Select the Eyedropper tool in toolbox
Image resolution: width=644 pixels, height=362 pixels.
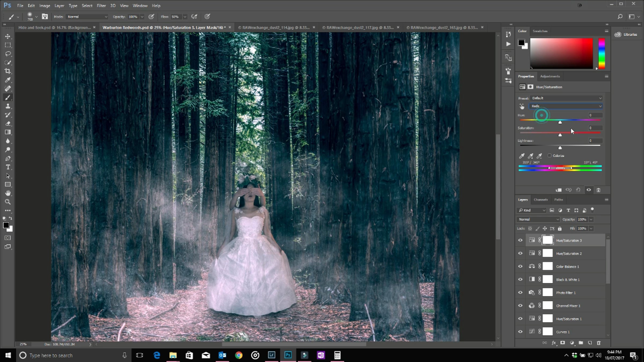8,80
